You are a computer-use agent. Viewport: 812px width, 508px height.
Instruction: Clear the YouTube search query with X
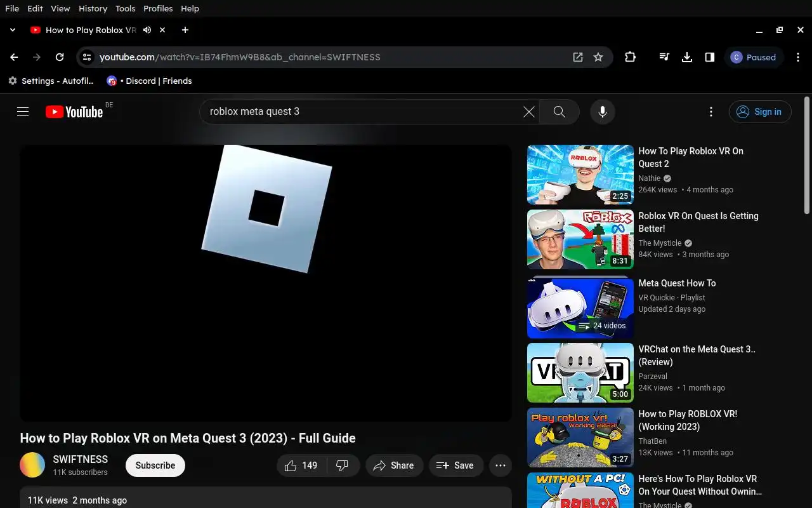coord(528,112)
